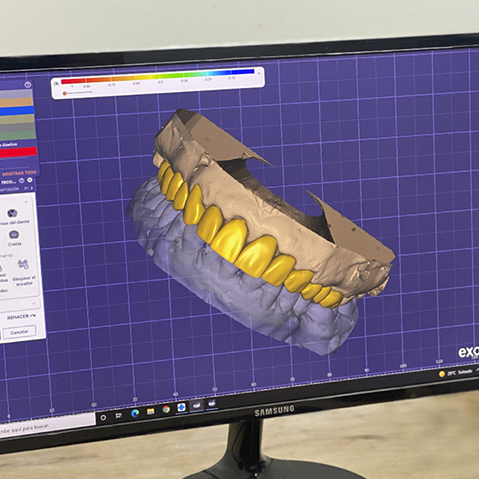This screenshot has width=479, height=479.
Task: Click the red layer color bar
Action: [x=18, y=152]
